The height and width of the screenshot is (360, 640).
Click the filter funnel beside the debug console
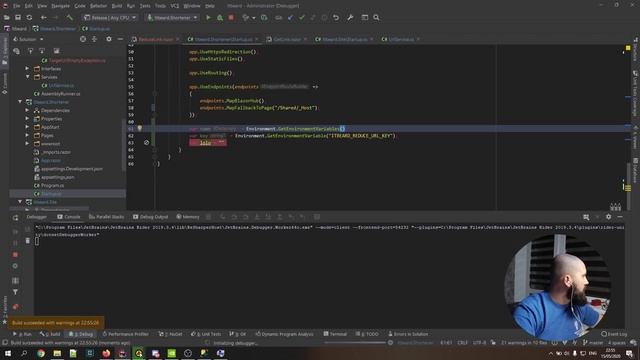(x=15, y=292)
